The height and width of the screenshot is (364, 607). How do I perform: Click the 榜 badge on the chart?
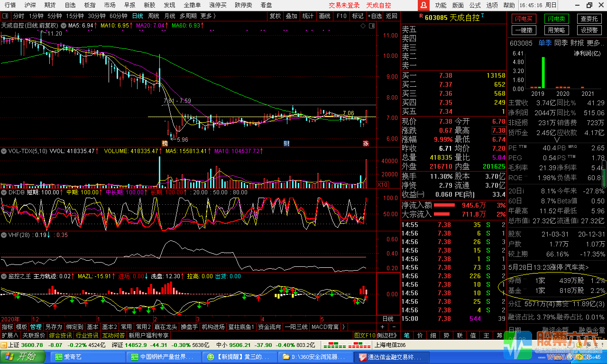pos(165,143)
